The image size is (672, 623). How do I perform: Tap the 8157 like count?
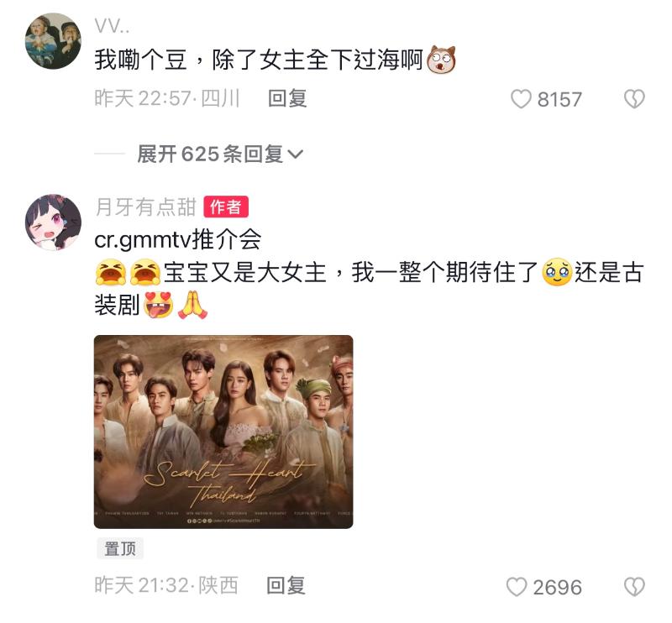559,99
